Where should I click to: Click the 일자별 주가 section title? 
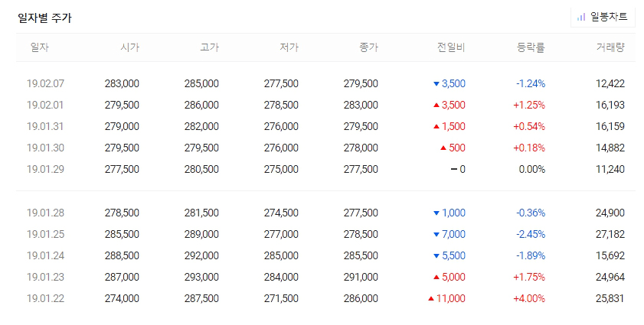[44, 18]
